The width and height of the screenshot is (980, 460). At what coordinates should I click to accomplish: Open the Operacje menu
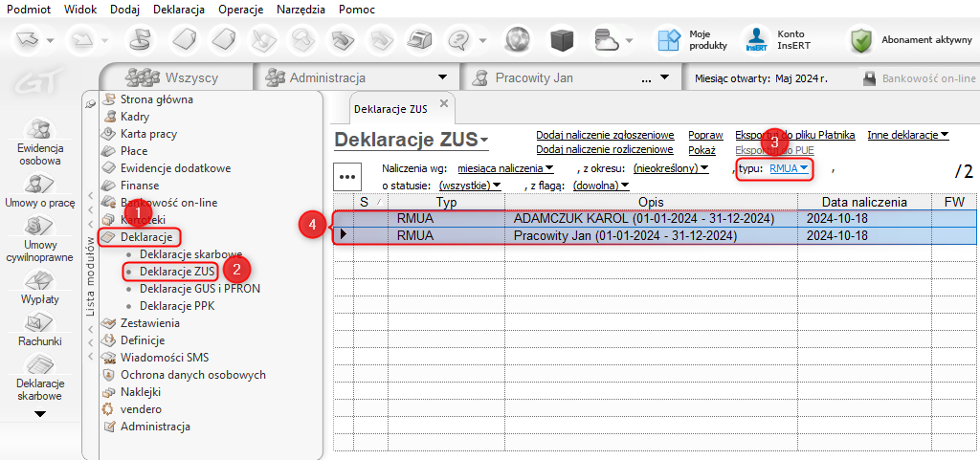241,10
